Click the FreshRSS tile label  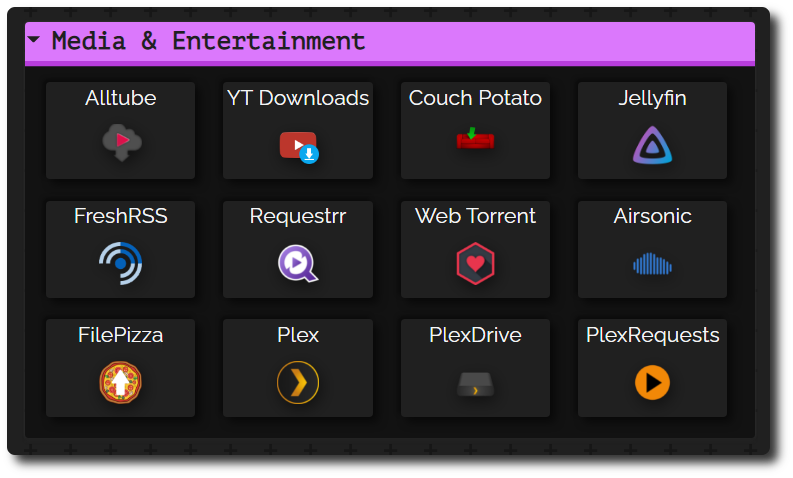(x=121, y=216)
